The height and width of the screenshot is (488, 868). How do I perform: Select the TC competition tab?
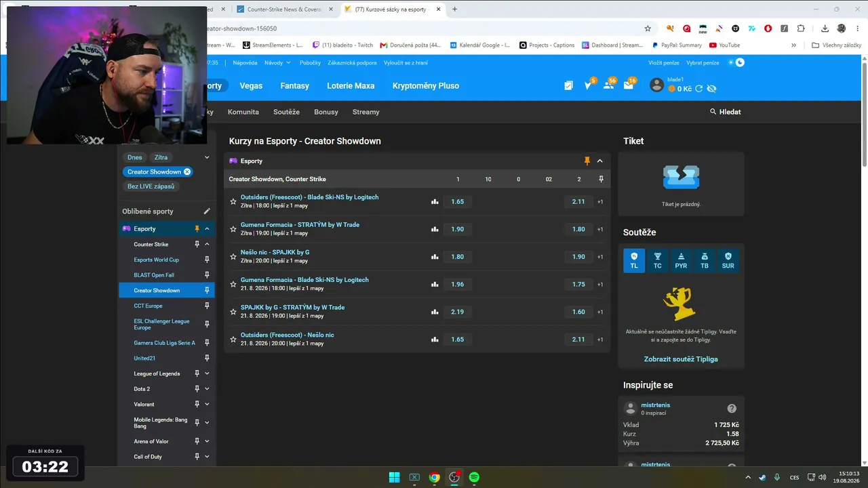tap(658, 260)
